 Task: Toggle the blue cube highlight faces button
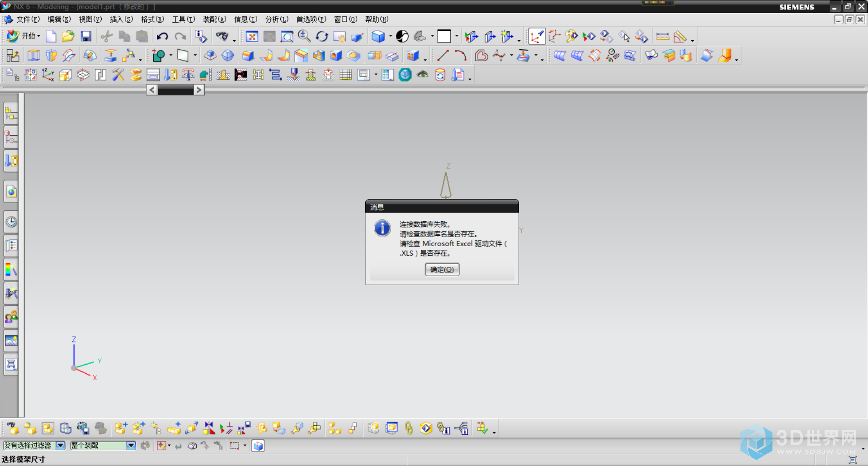point(258,446)
